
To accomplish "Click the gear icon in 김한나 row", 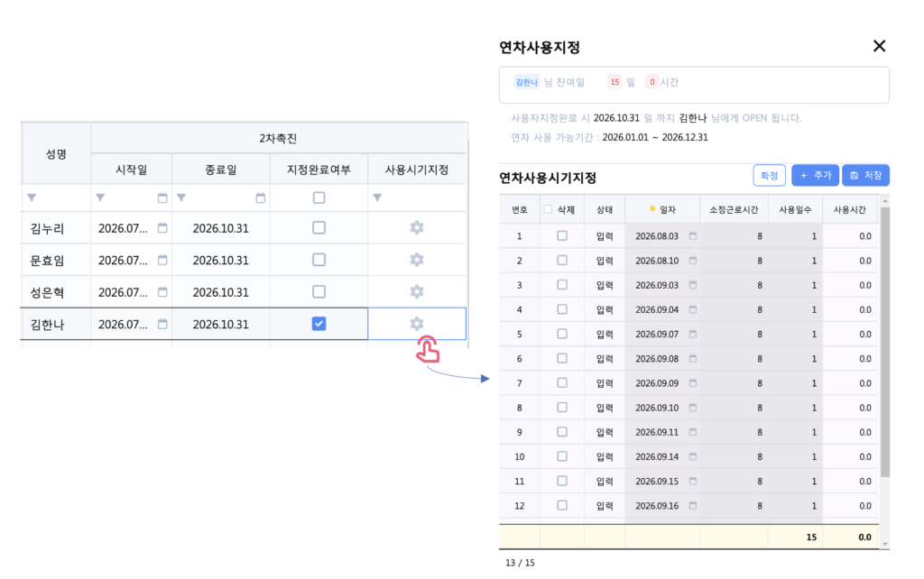I will click(416, 324).
